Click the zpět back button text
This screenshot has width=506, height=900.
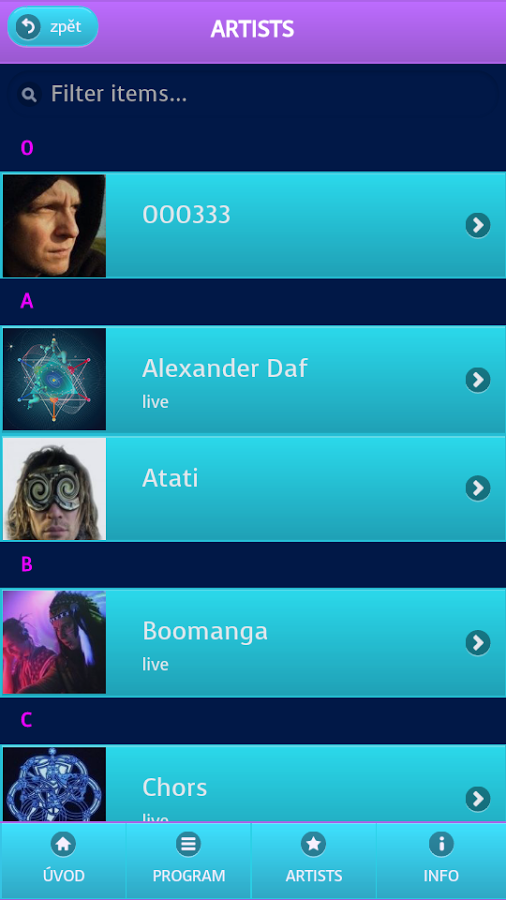click(65, 27)
